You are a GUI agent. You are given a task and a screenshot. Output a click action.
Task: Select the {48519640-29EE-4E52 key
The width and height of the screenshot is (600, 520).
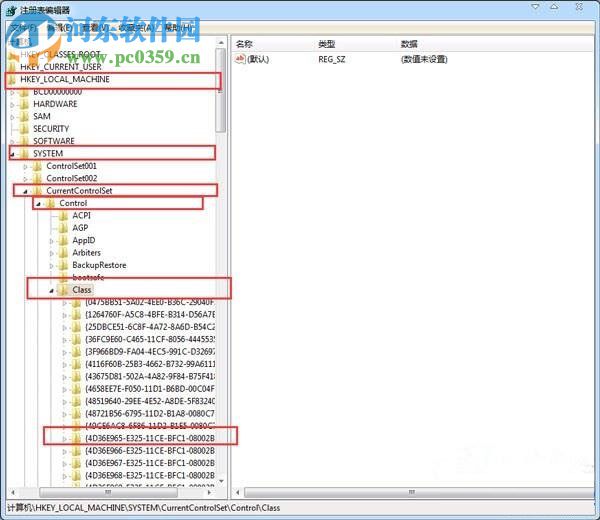tap(150, 401)
